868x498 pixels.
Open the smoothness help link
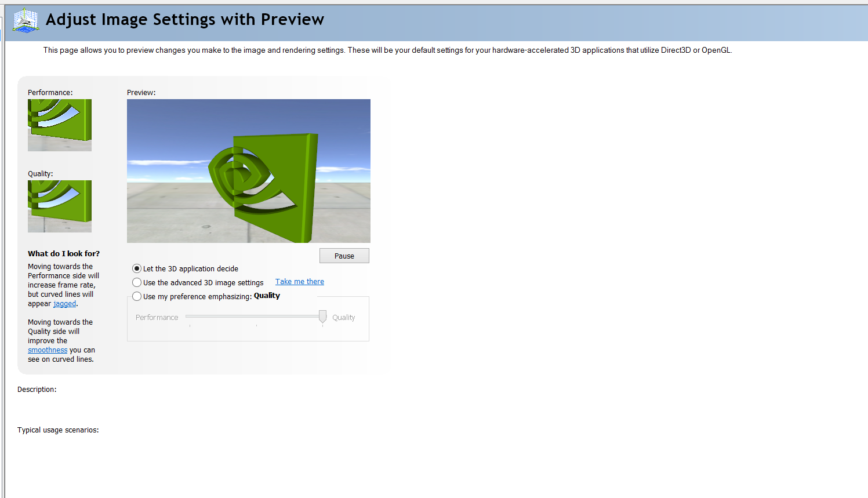point(48,350)
